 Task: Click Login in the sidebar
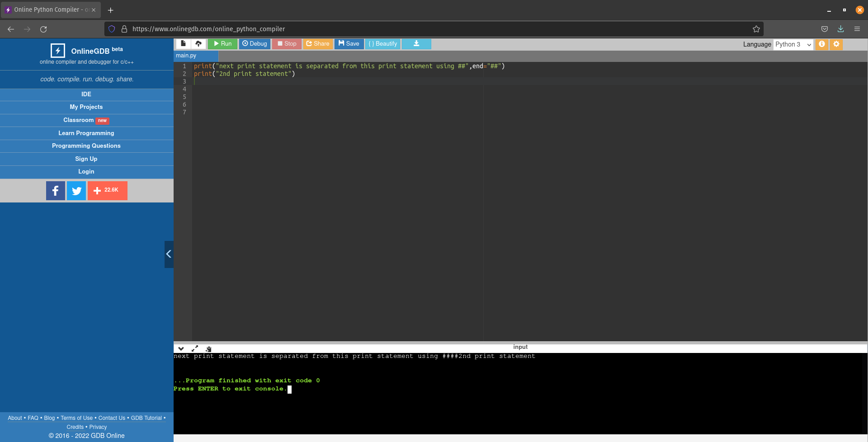coord(86,172)
